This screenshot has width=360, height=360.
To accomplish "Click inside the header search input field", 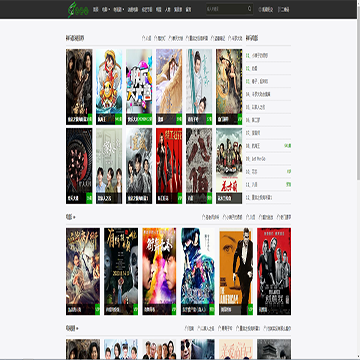I will point(227,9).
